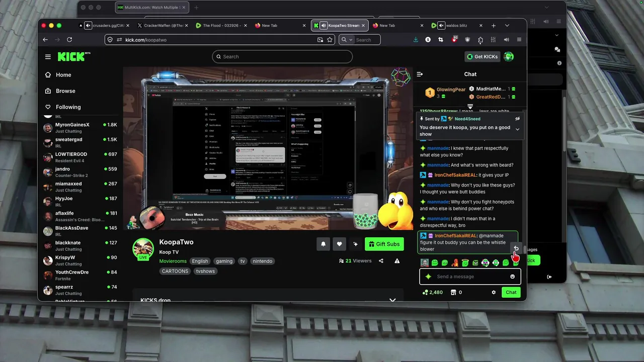This screenshot has width=644, height=362.
Task: Open the browser extensions puzzle icon
Action: (480, 40)
